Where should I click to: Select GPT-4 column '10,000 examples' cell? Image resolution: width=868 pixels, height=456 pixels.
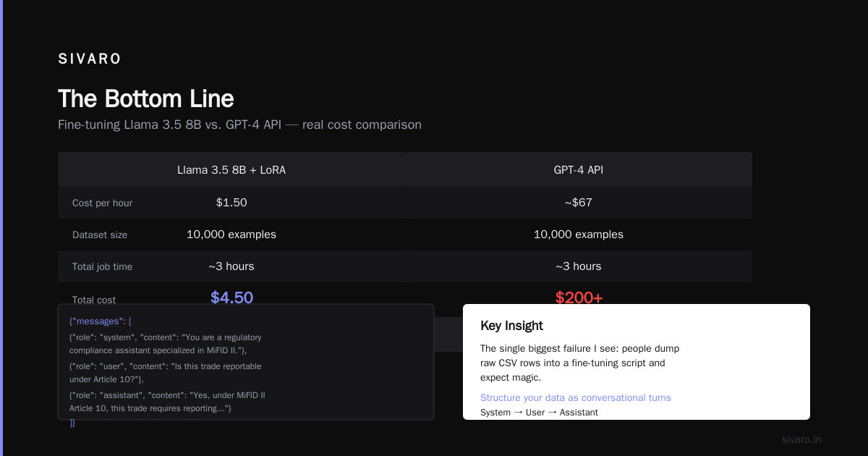pyautogui.click(x=579, y=235)
